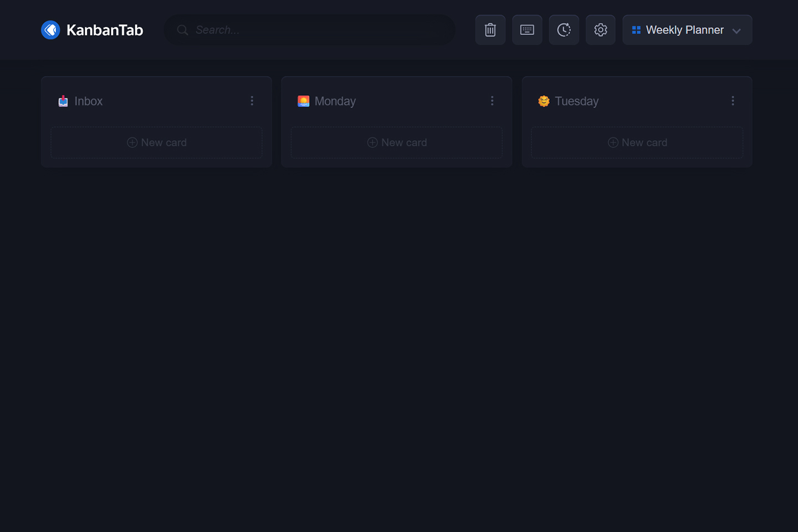The image size is (798, 532).
Task: Select the Weekly Planner board title
Action: [x=684, y=30]
